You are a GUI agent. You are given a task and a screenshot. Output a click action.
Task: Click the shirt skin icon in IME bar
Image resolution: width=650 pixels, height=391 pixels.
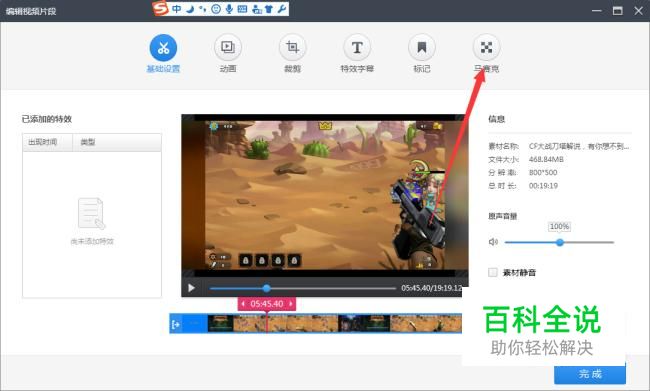tap(269, 9)
